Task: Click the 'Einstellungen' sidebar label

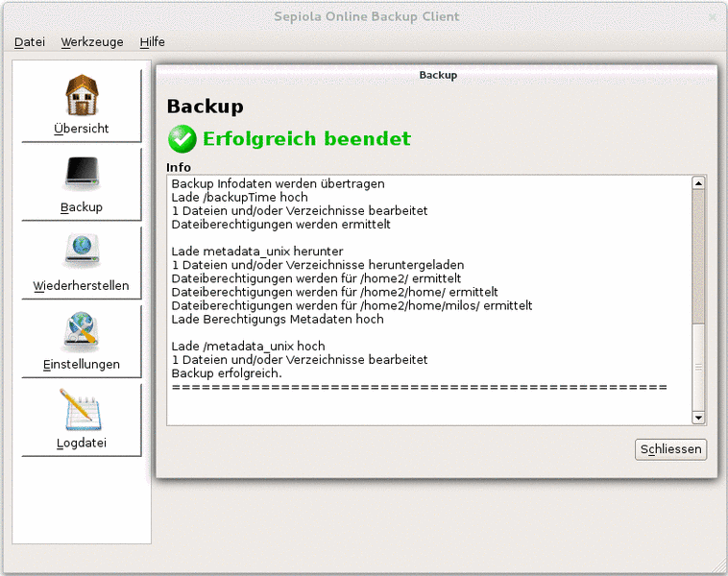Action: click(82, 365)
